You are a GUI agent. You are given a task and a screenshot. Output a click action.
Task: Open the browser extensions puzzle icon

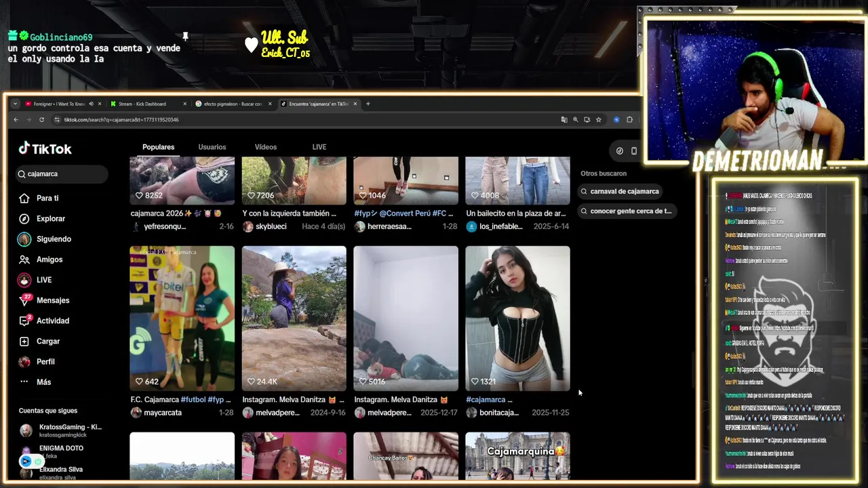[629, 119]
